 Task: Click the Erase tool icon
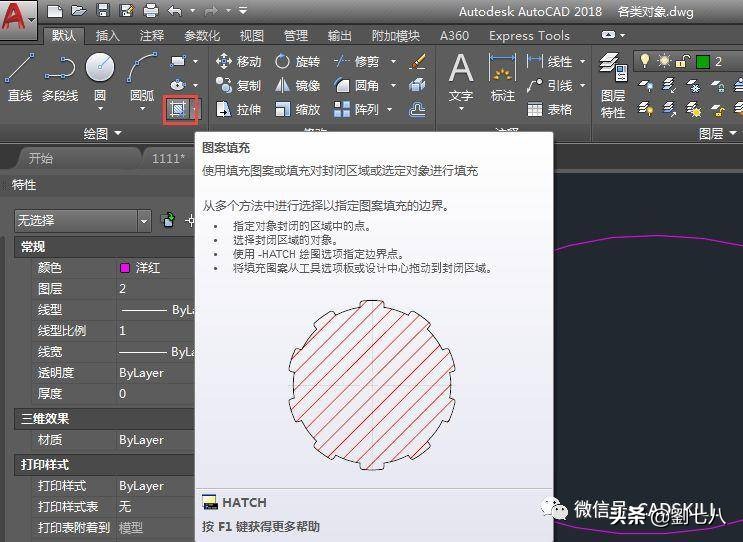417,61
